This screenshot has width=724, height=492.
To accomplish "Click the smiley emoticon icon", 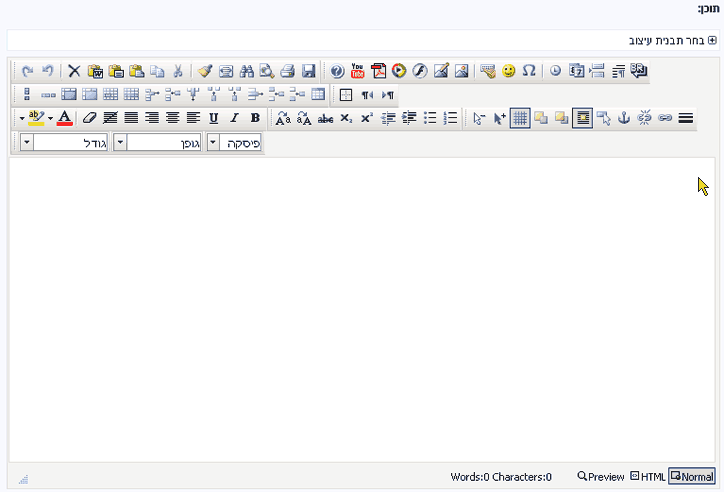I will [x=509, y=71].
